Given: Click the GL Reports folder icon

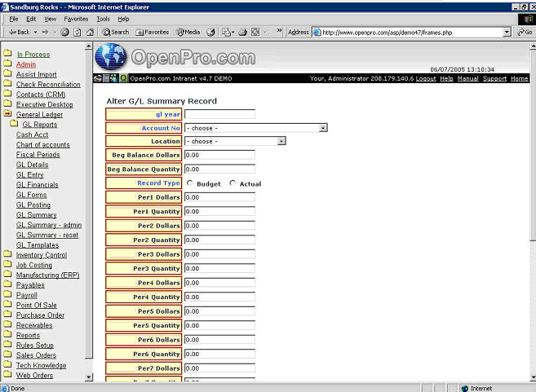Looking at the screenshot, I should point(14,125).
